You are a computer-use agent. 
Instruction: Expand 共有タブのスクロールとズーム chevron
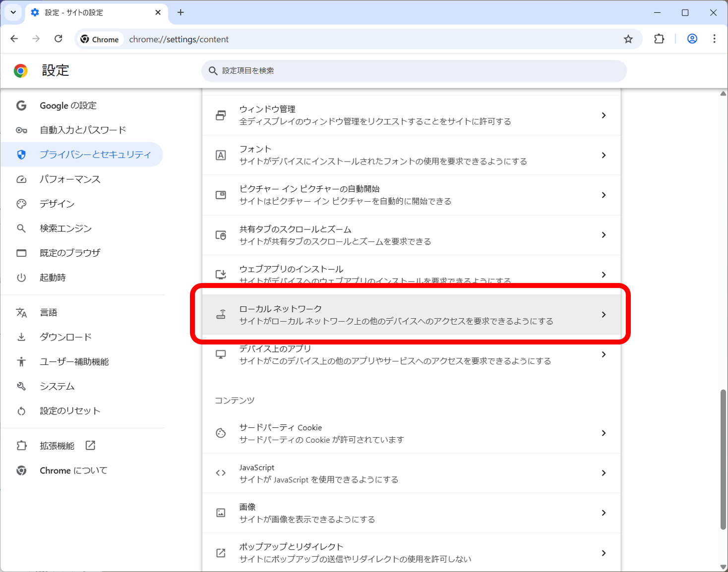point(604,235)
